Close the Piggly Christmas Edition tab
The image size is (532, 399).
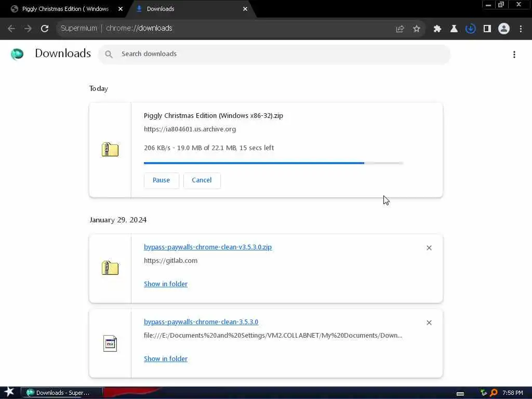tap(121, 9)
